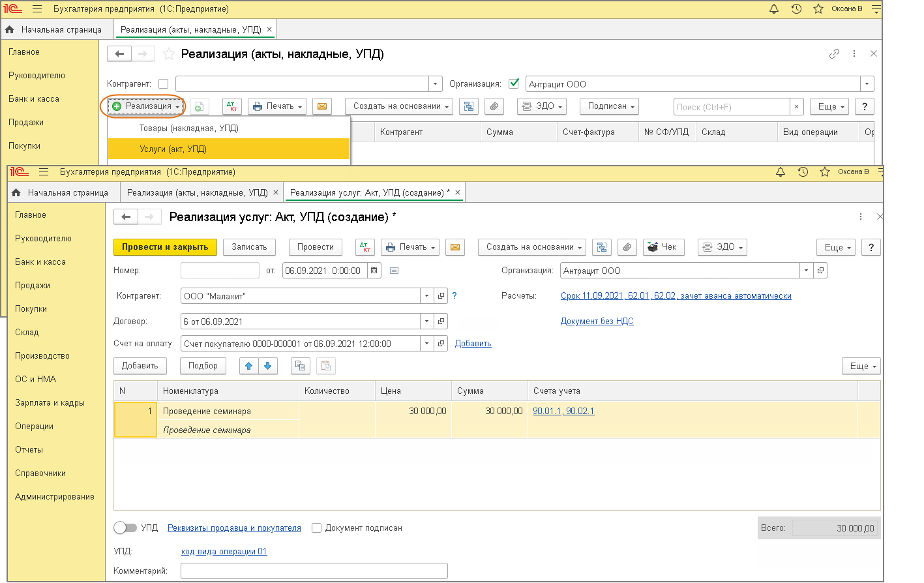Viewport: 924px width, 583px height.
Task: Open favorites star in the front window header
Action: point(825,172)
